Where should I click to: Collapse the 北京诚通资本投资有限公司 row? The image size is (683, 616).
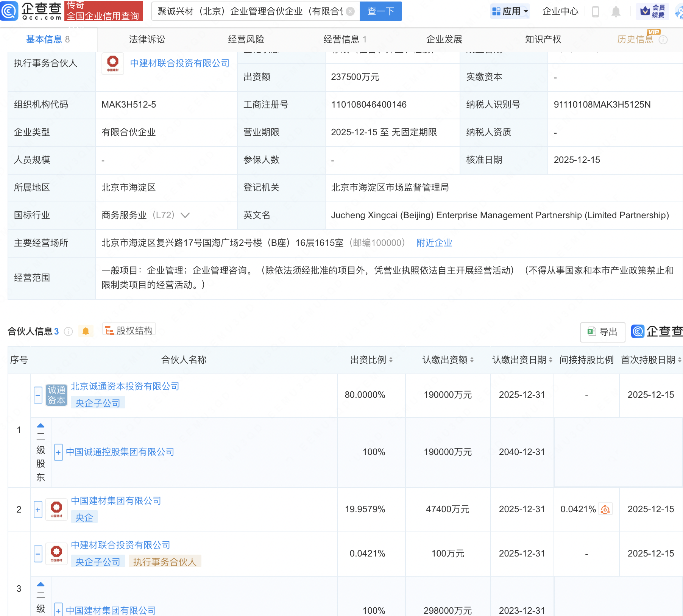tap(38, 395)
